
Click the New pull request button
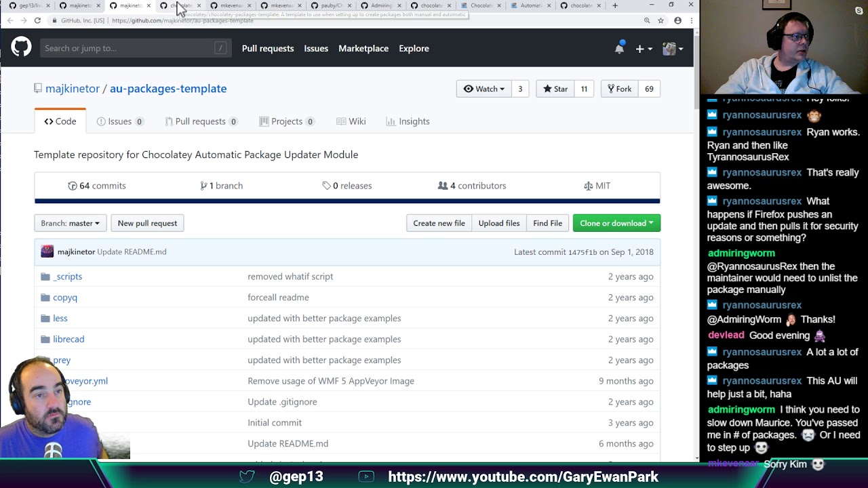(x=147, y=223)
